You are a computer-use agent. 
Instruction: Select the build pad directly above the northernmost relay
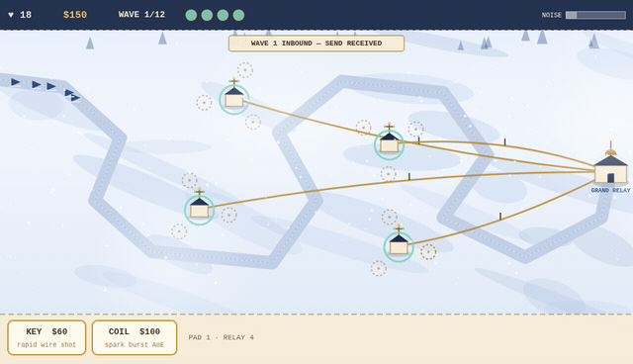point(245,70)
